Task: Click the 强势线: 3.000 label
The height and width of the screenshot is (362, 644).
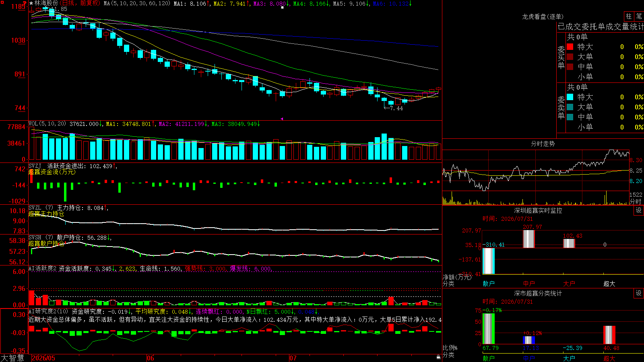Action: [x=205, y=269]
